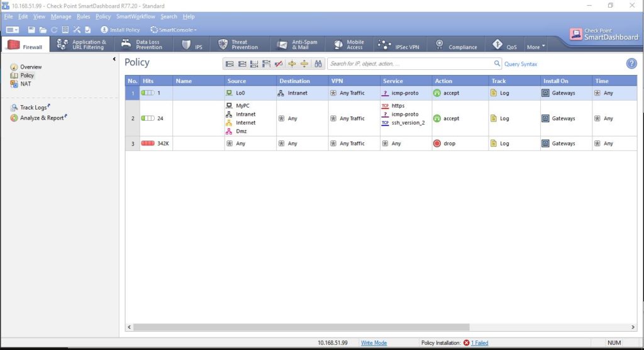Click the fourth add-rule icon in Policy toolbar
The image size is (644, 350).
point(267,64)
